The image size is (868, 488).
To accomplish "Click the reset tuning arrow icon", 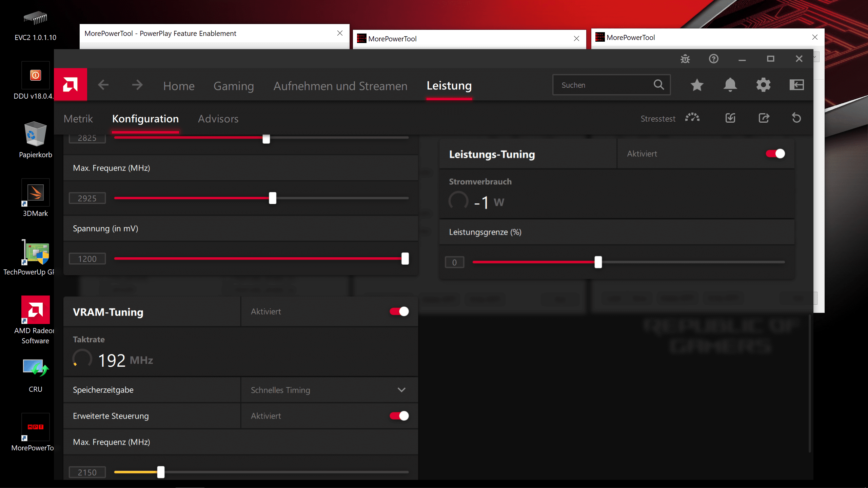I will point(796,118).
